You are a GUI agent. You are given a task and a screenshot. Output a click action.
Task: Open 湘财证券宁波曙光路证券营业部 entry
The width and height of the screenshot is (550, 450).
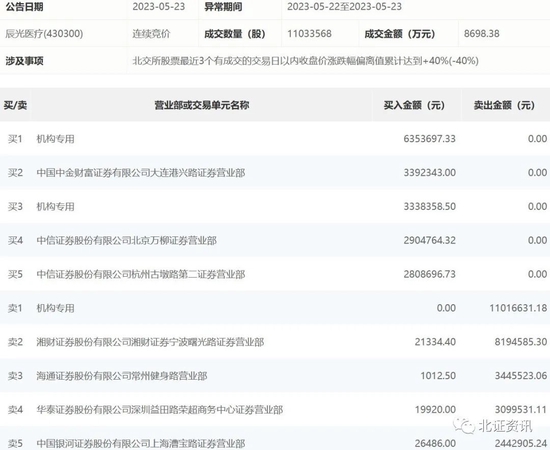click(150, 342)
